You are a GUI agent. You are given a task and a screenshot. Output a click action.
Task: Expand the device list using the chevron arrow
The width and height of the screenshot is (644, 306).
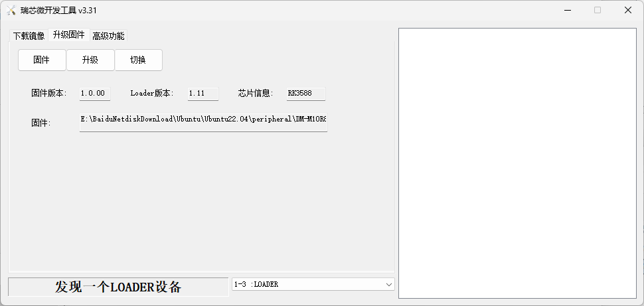coord(388,284)
